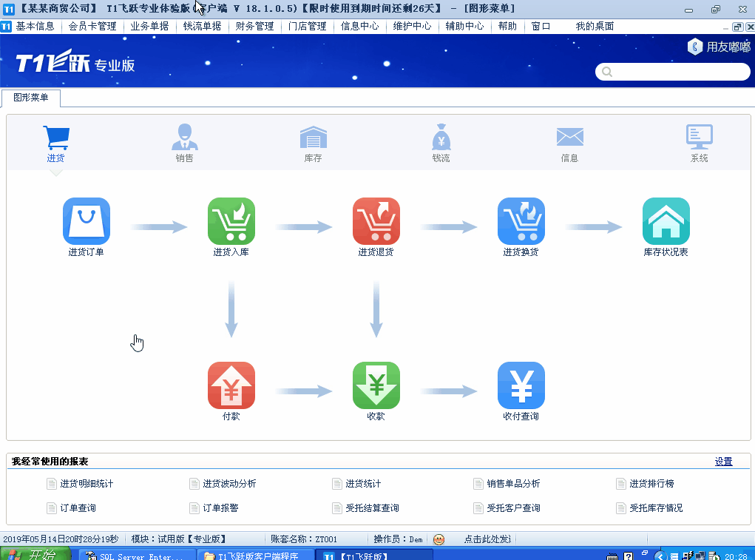755x560 pixels.
Task: Open the 基本信息 menu
Action: (35, 26)
